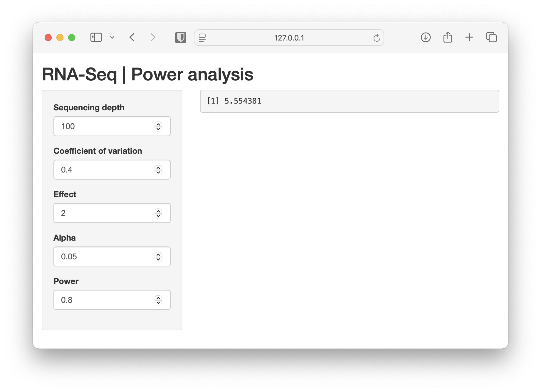Go back with the back arrow
The height and width of the screenshot is (392, 541).
pos(132,37)
